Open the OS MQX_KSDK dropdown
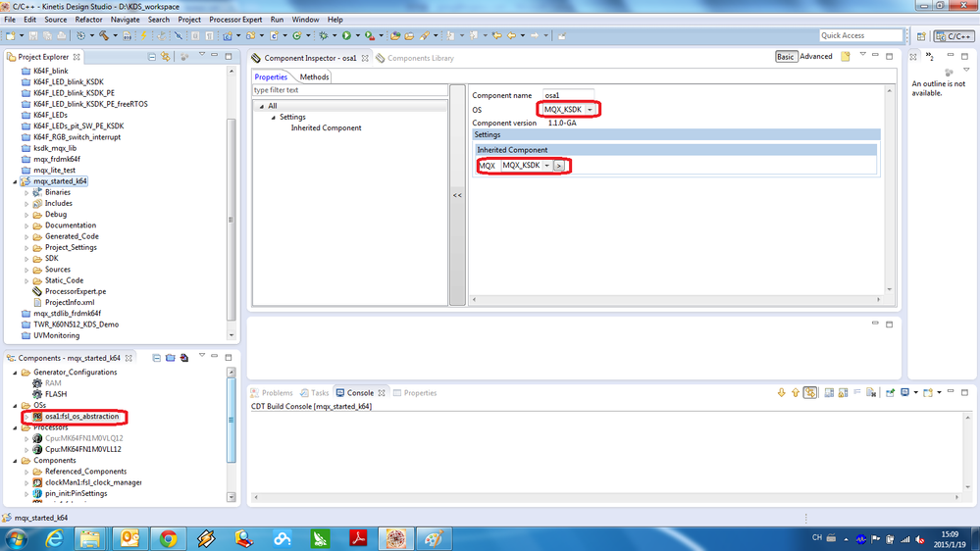Viewport: 980px width, 551px height. [590, 110]
